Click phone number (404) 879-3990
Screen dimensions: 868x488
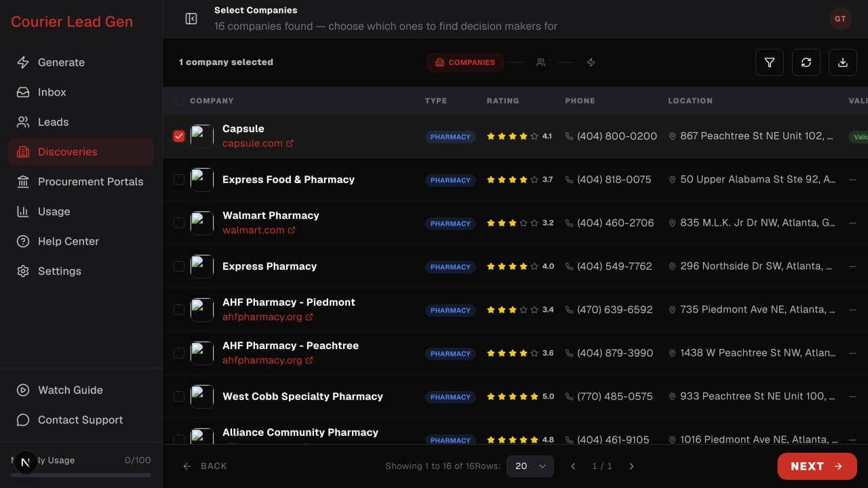coord(615,353)
